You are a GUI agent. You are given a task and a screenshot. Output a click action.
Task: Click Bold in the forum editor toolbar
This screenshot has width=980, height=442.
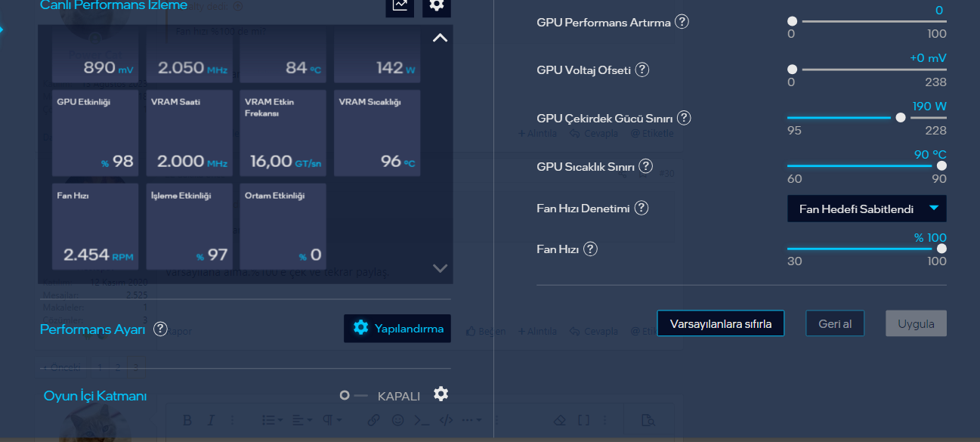(x=187, y=420)
